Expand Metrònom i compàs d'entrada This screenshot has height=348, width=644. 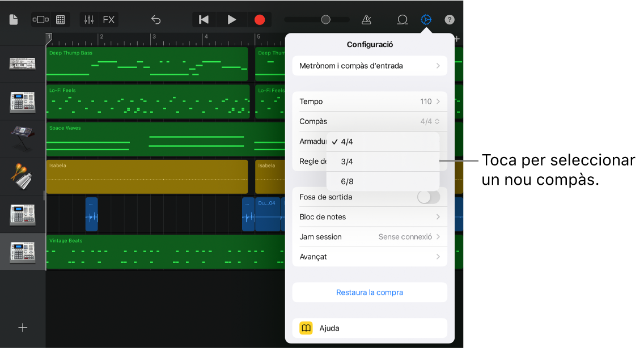click(370, 66)
